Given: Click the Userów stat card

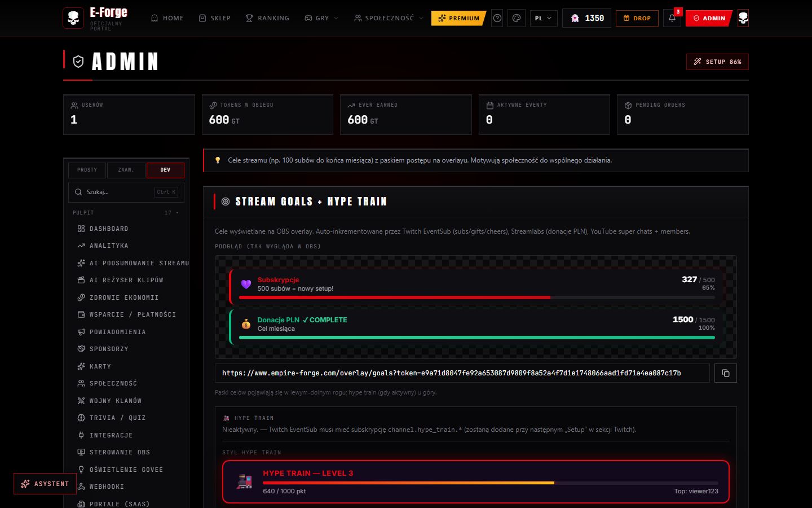Looking at the screenshot, I should [129, 115].
